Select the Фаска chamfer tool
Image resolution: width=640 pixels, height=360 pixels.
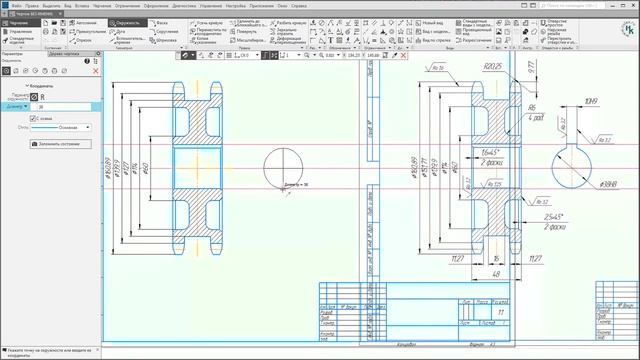159,23
